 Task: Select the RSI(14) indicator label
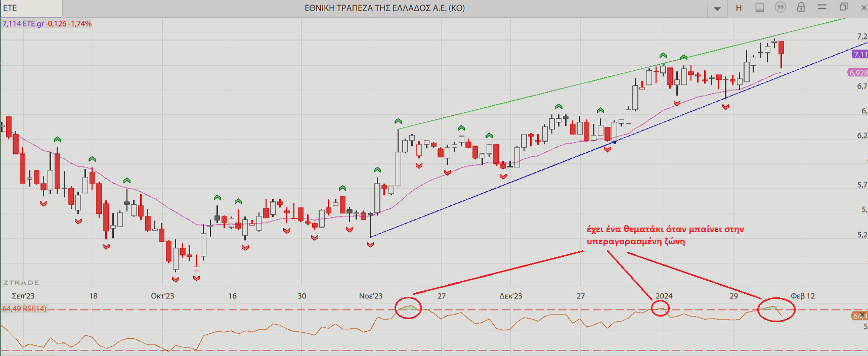click(x=24, y=308)
